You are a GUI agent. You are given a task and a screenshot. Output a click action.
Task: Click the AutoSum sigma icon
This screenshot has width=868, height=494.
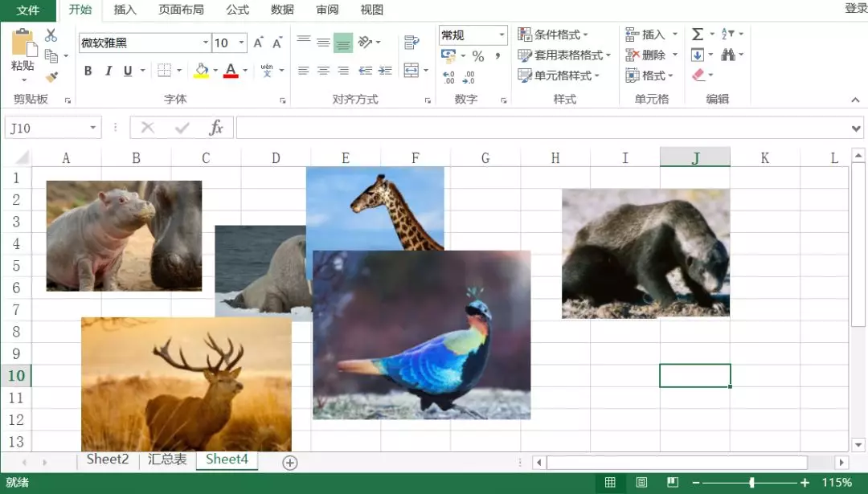[x=697, y=35]
